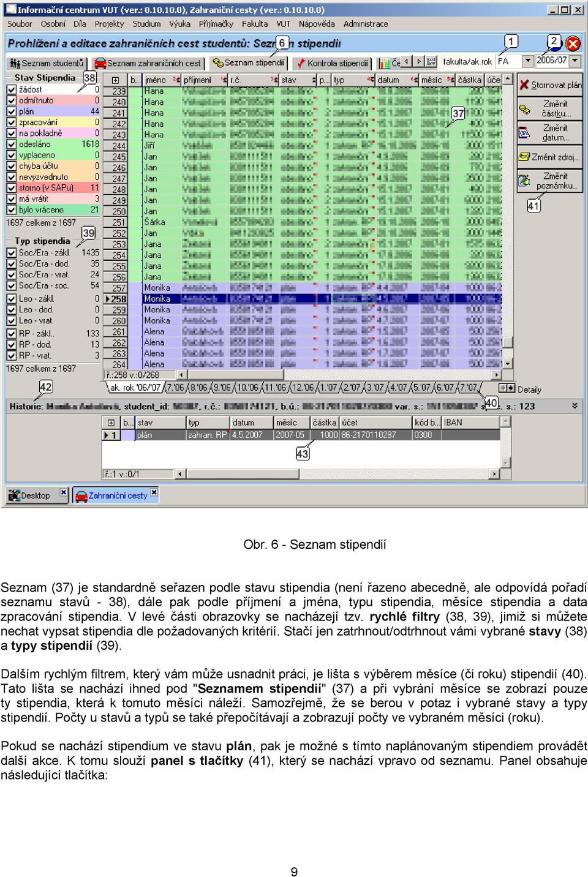Select the history row with plán status
The width and height of the screenshot is (588, 877).
(300, 435)
